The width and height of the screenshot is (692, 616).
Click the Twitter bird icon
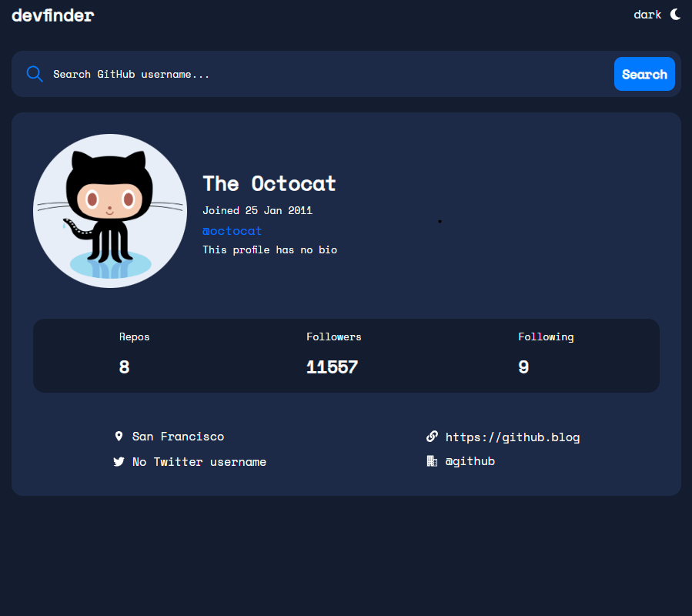(119, 461)
